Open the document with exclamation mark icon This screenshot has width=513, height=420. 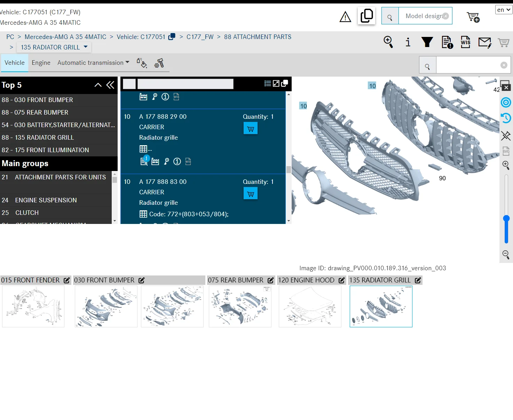[447, 42]
